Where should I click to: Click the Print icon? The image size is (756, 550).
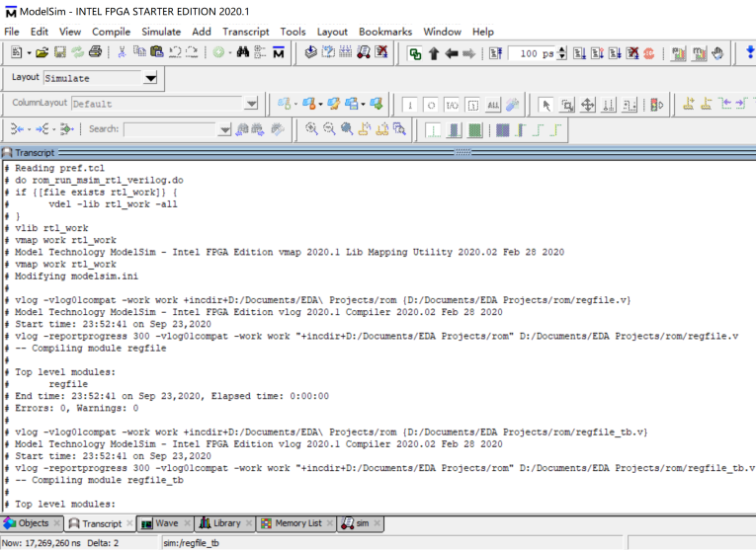(x=96, y=52)
